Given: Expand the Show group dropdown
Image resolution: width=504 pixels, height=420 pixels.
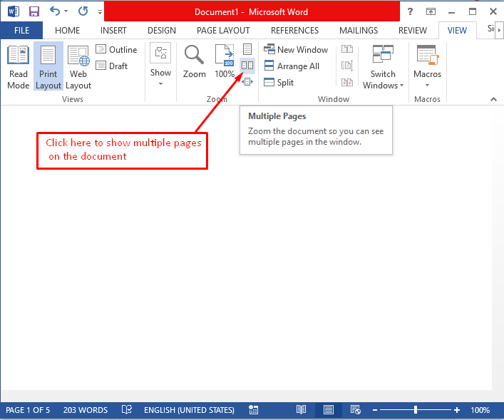Looking at the screenshot, I should click(x=160, y=66).
